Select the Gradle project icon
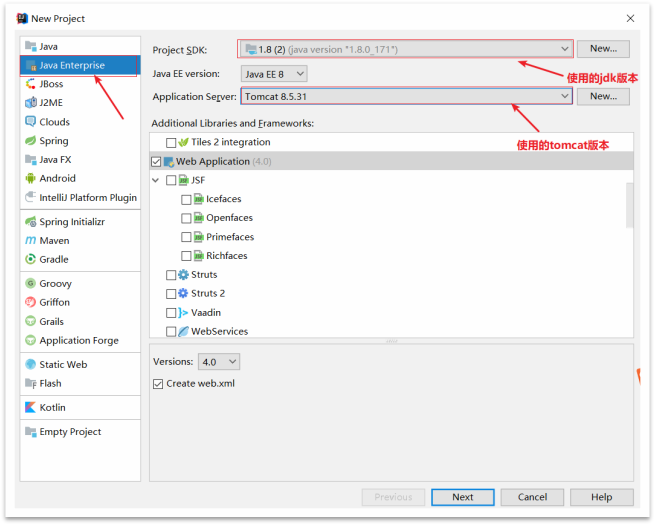 coord(30,259)
